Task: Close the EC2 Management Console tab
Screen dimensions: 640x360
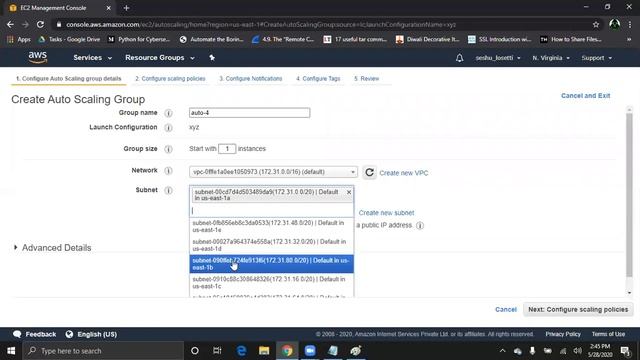Action: point(108,8)
